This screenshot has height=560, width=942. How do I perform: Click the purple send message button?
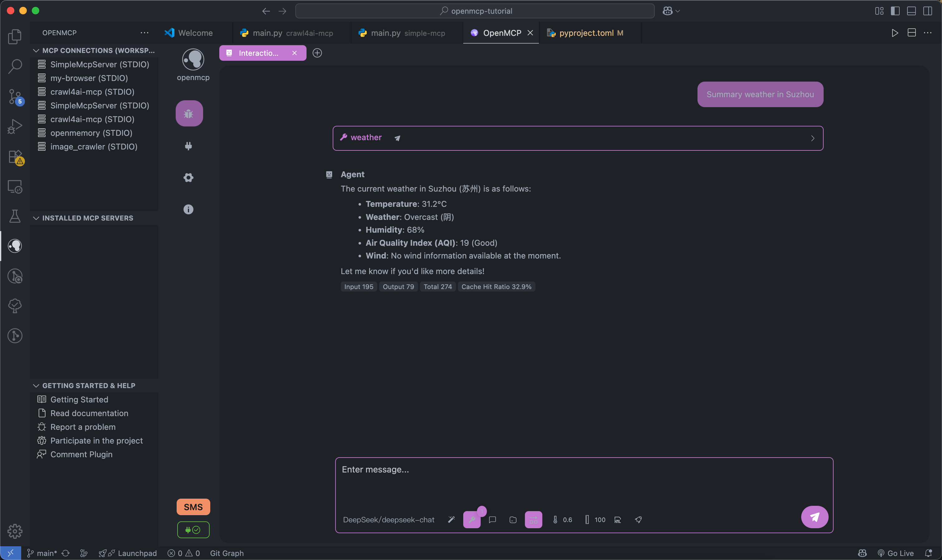(x=814, y=517)
